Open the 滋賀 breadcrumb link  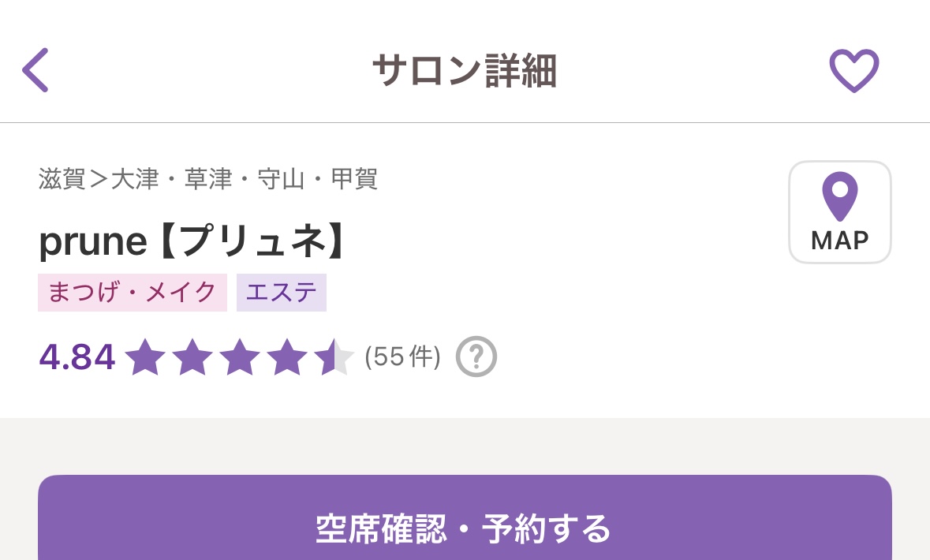(62, 178)
